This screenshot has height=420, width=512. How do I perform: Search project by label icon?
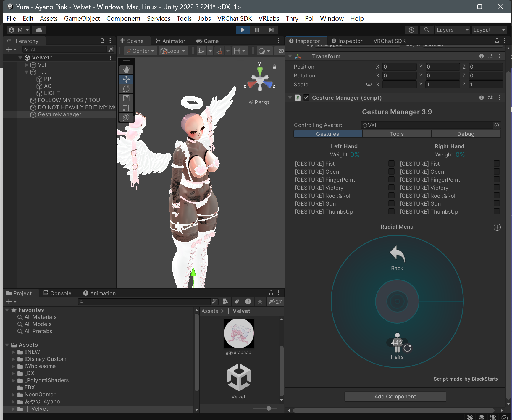tap(237, 301)
